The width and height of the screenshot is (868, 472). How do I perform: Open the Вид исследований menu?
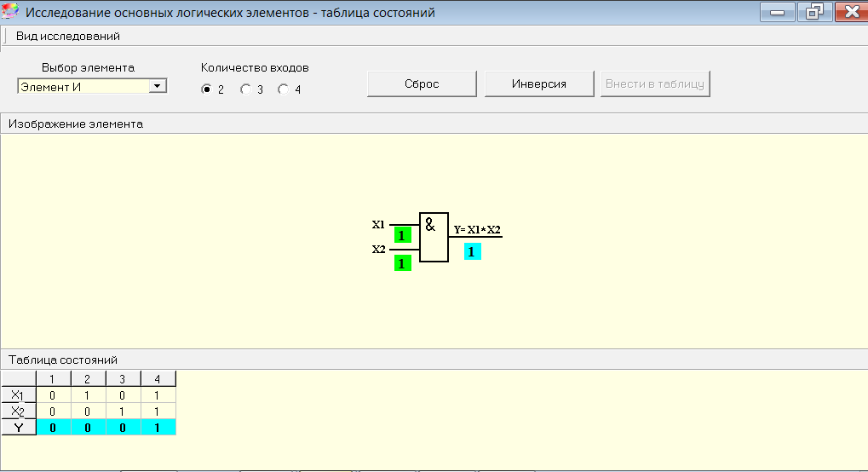pos(67,36)
